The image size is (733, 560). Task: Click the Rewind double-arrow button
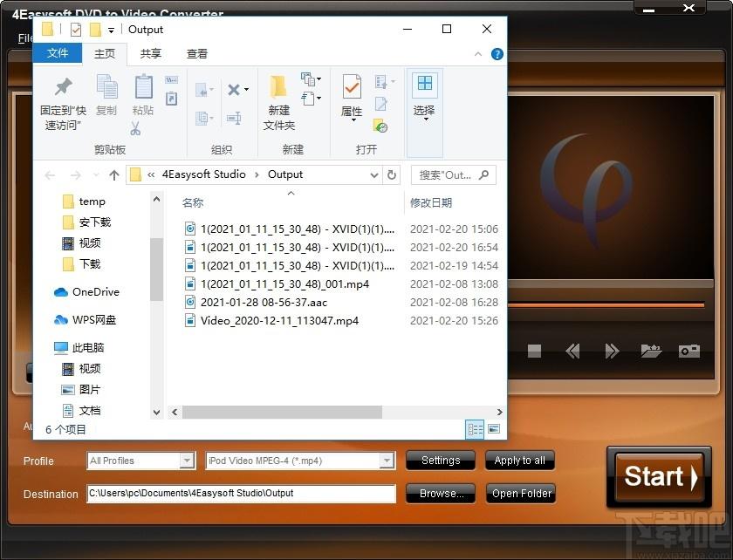(x=572, y=351)
